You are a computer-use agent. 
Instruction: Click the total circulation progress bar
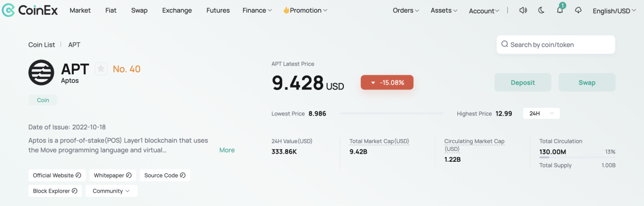point(577,158)
